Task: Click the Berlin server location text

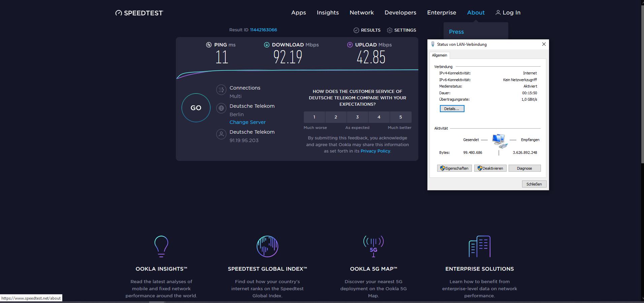Action: pyautogui.click(x=237, y=114)
